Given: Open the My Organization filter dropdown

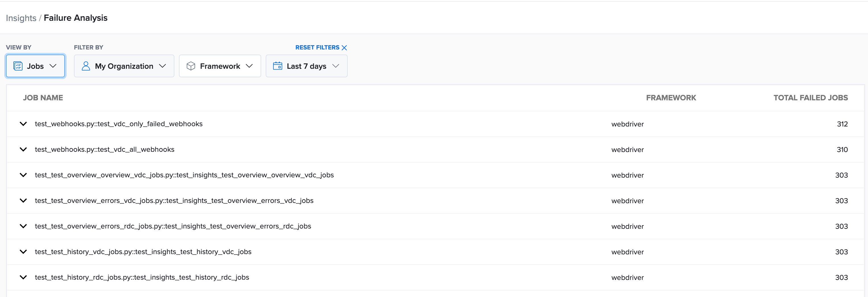Looking at the screenshot, I should click(x=162, y=66).
